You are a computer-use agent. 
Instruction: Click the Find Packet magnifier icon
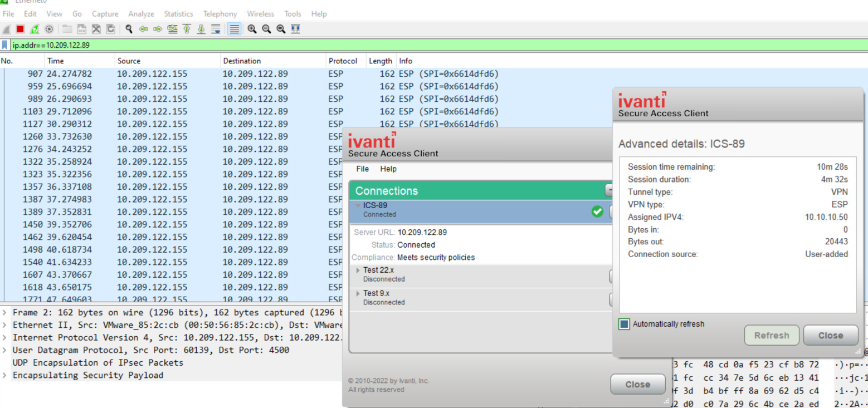coord(129,30)
